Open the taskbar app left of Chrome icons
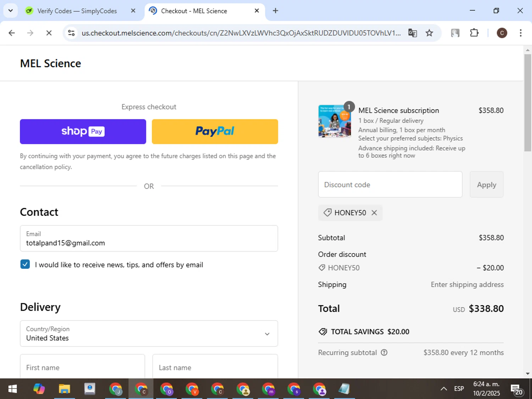This screenshot has height=399, width=532. point(90,389)
